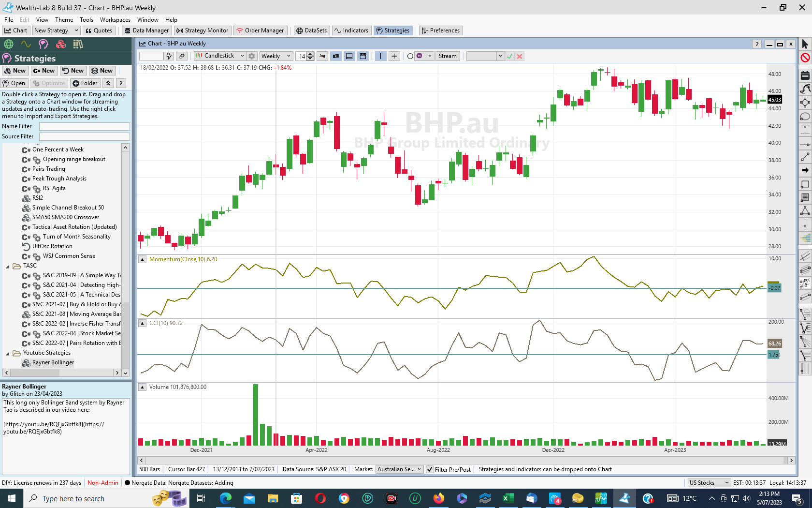
Task: Open Firefox from the taskbar
Action: coord(438,498)
